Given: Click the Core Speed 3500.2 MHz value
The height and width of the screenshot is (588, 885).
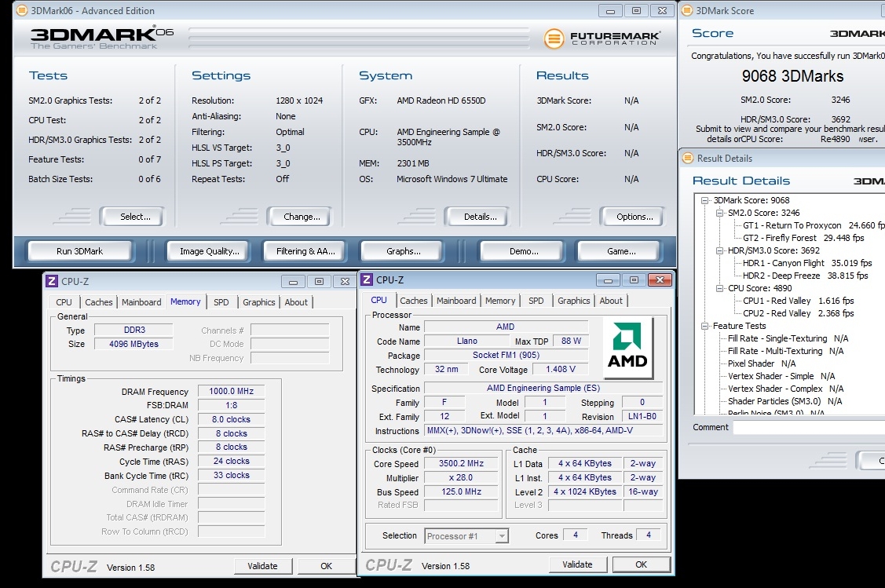Looking at the screenshot, I should (x=461, y=463).
